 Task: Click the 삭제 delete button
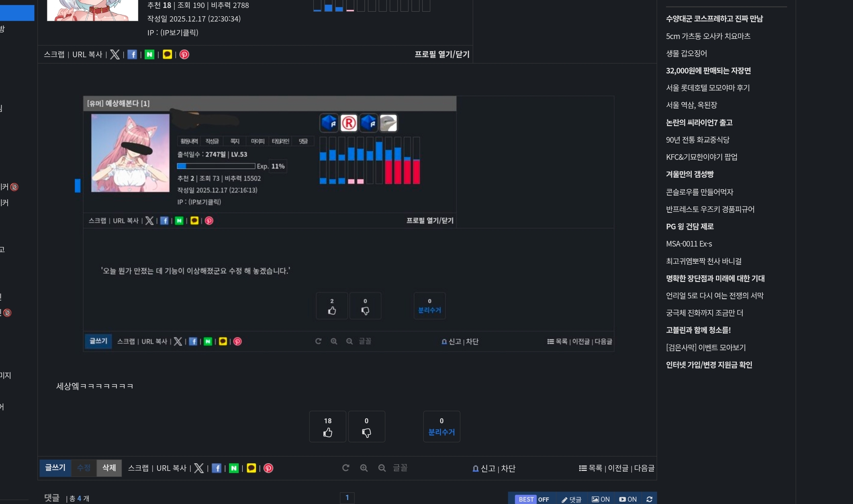point(109,468)
